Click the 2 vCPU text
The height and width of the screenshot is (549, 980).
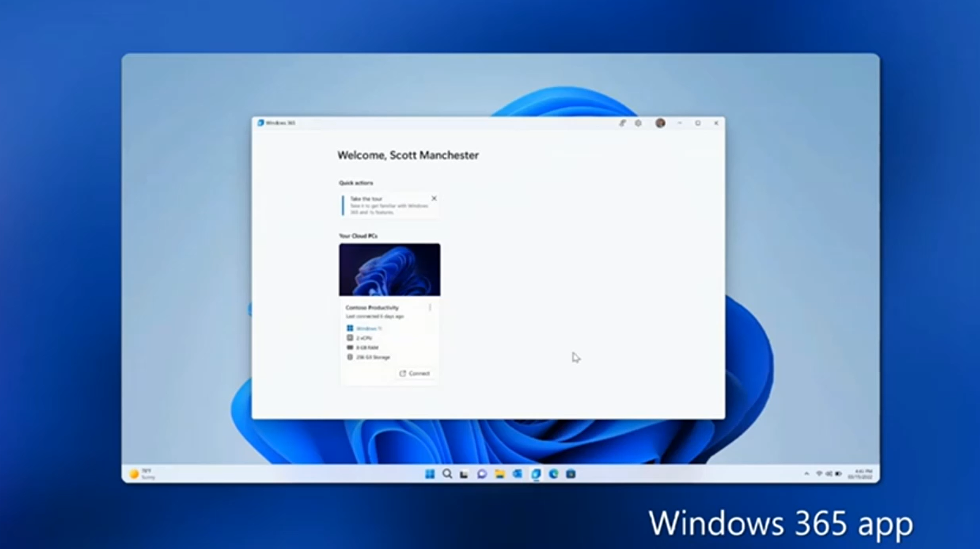pos(364,338)
